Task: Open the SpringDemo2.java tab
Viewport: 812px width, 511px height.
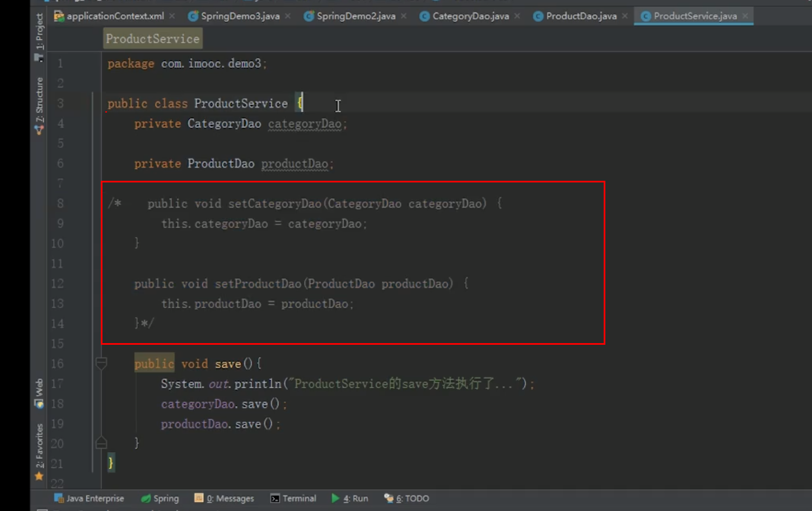Action: [x=356, y=16]
